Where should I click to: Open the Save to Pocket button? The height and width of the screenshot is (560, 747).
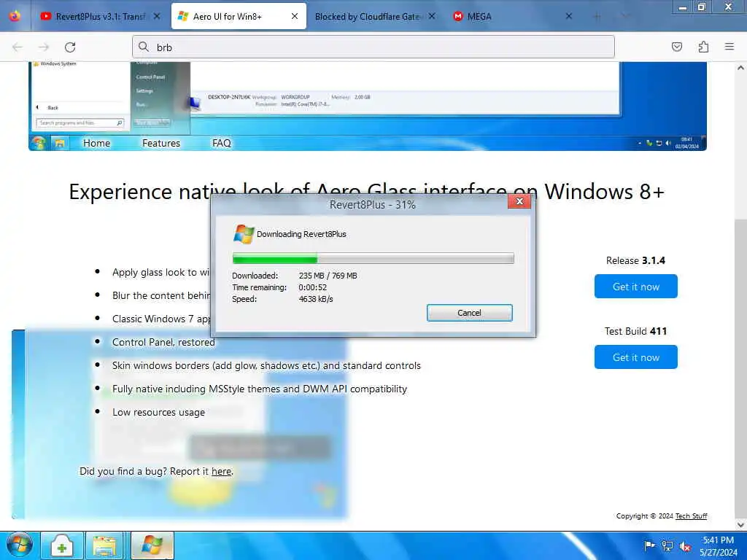click(x=677, y=47)
